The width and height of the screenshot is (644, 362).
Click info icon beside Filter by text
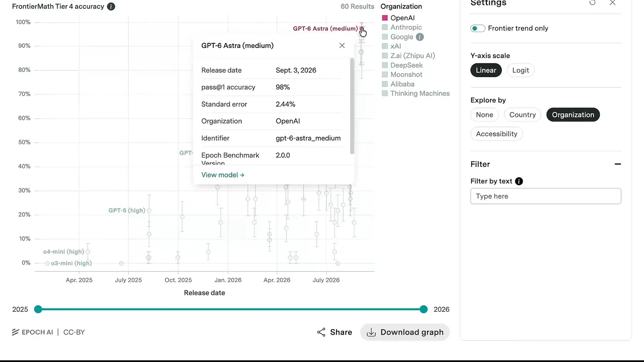[519, 181]
